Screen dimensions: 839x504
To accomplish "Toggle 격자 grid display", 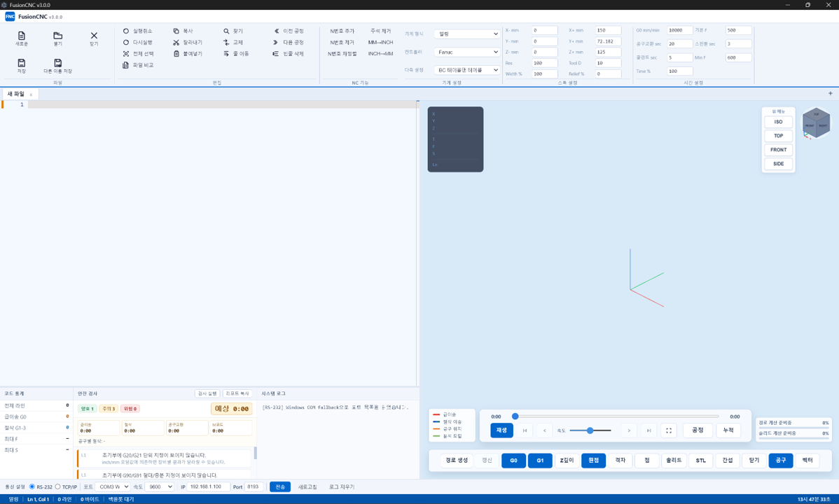I will tap(620, 460).
